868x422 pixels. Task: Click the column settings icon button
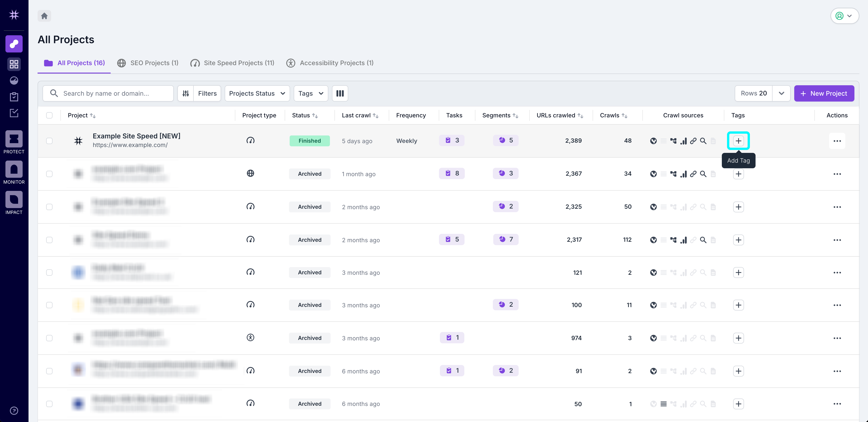click(340, 93)
